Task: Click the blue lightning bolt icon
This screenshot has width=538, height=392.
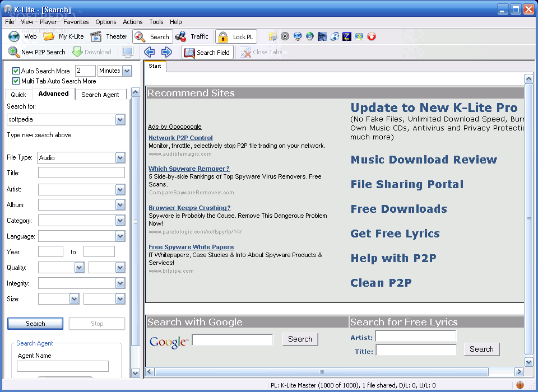Action: click(x=359, y=36)
